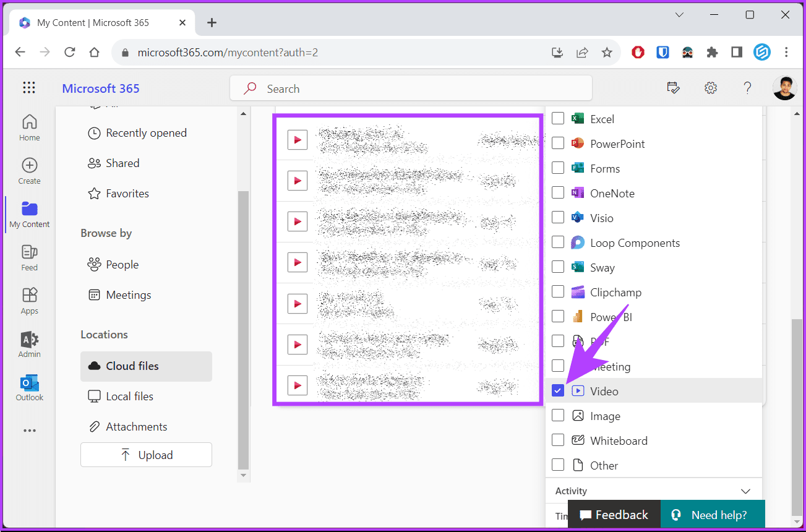806x532 pixels.
Task: Select Local files under Locations
Action: [x=129, y=397]
